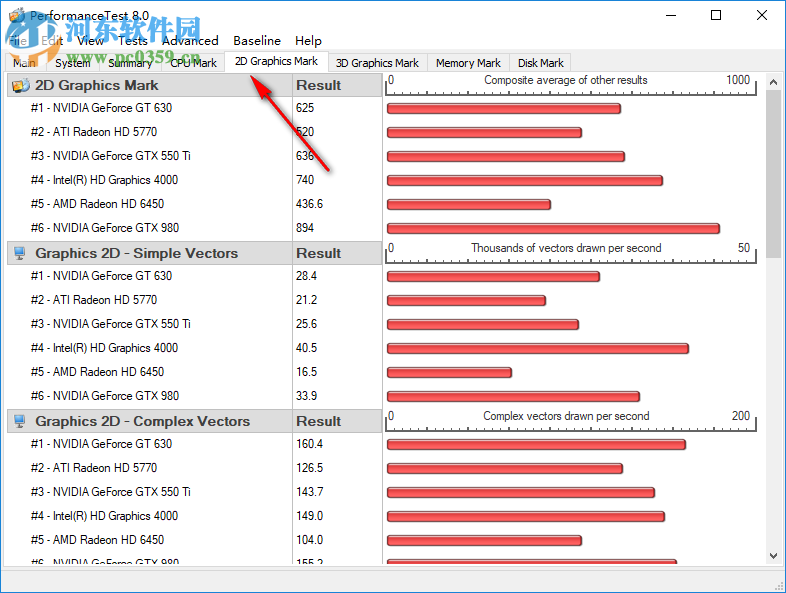The image size is (786, 593).
Task: Select AMD Radeon HD 6450 under Simple Vectors
Action: (x=97, y=372)
